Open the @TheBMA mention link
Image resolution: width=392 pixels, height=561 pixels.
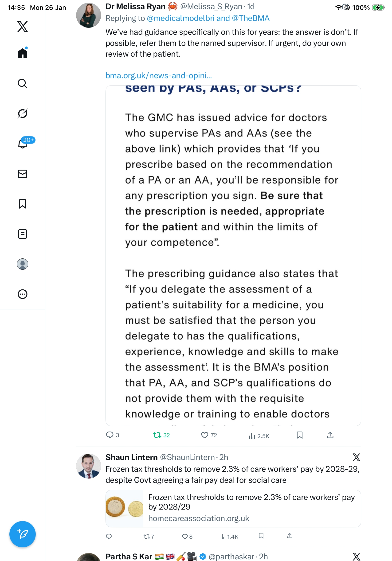[x=251, y=18]
